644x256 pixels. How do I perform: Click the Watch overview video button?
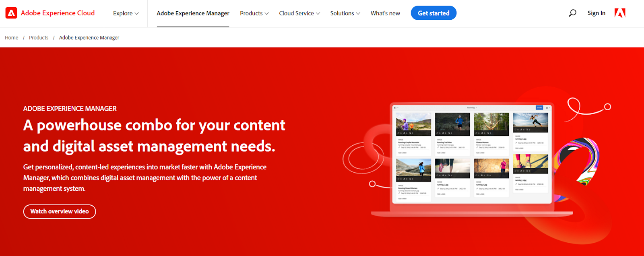click(x=60, y=211)
